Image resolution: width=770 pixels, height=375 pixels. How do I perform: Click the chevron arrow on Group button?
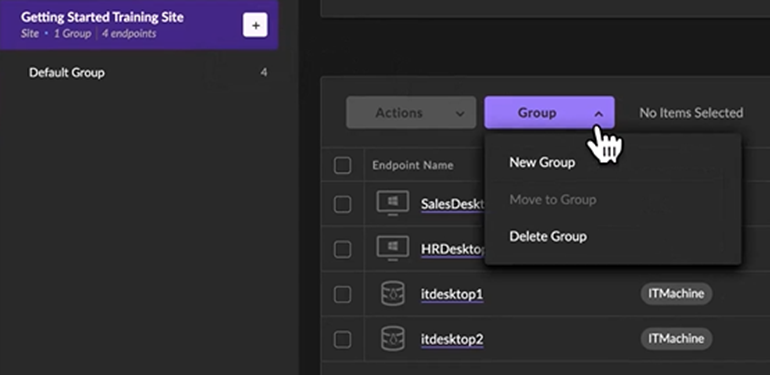pyautogui.click(x=599, y=114)
